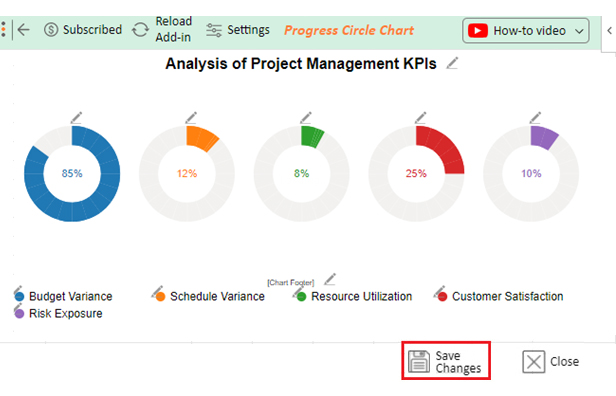The height and width of the screenshot is (396, 616).
Task: Click the purple 10% progress segment
Action: pyautogui.click(x=543, y=137)
